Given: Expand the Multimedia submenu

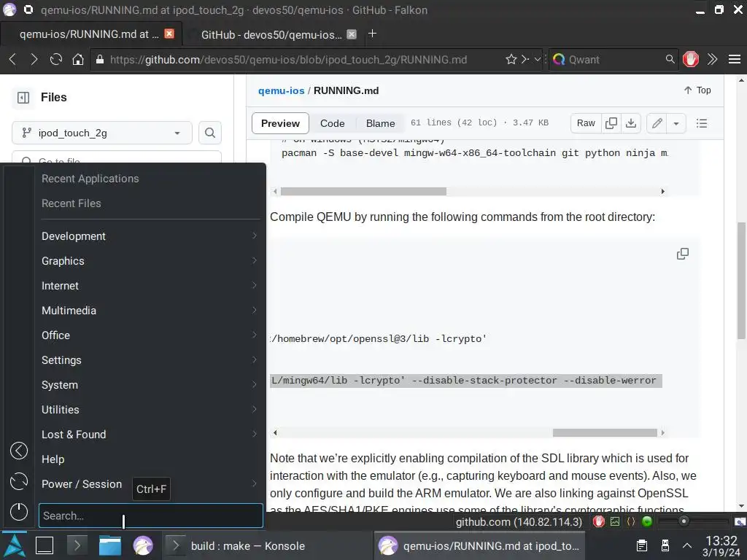Looking at the screenshot, I should pos(150,311).
